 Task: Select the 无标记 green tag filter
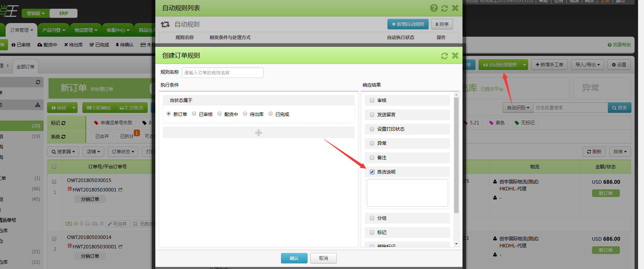click(x=525, y=123)
